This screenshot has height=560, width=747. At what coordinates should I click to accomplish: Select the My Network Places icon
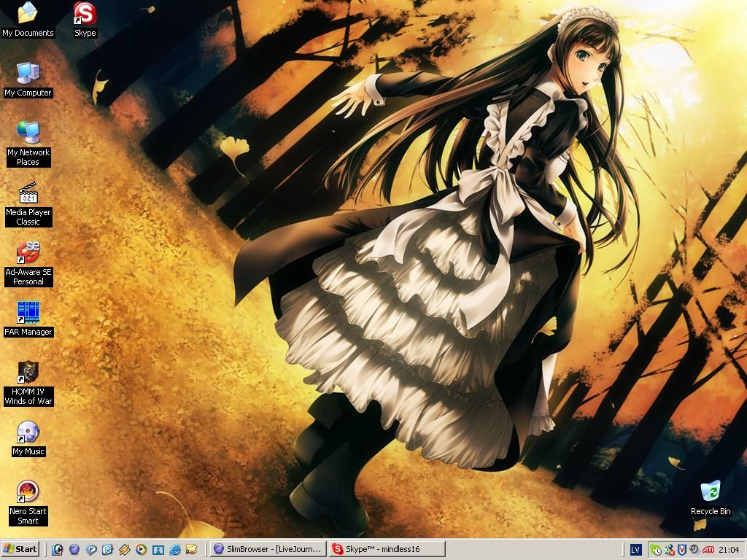(x=28, y=144)
